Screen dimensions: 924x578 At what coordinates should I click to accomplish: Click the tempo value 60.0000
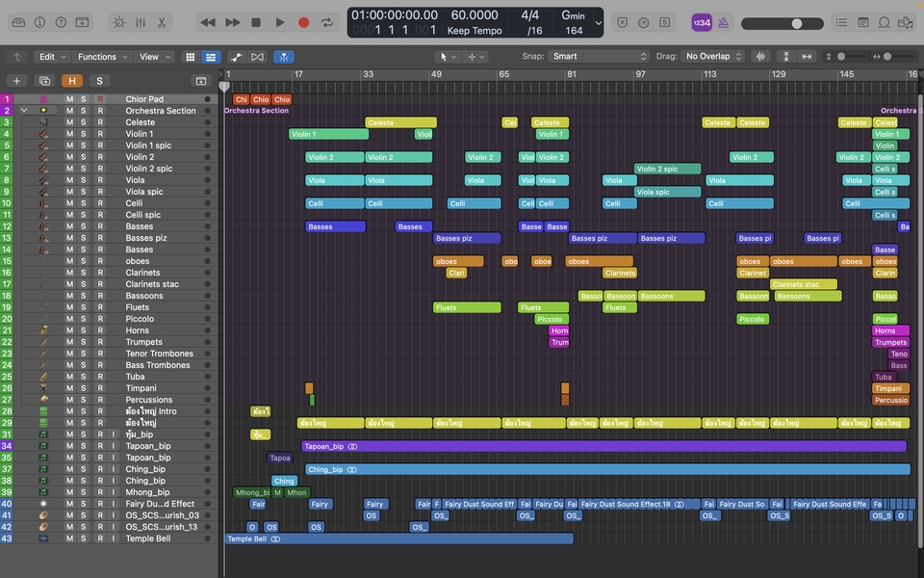475,15
